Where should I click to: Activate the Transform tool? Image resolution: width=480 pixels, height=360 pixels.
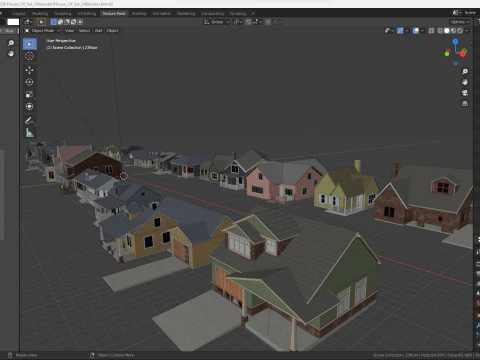[29, 106]
